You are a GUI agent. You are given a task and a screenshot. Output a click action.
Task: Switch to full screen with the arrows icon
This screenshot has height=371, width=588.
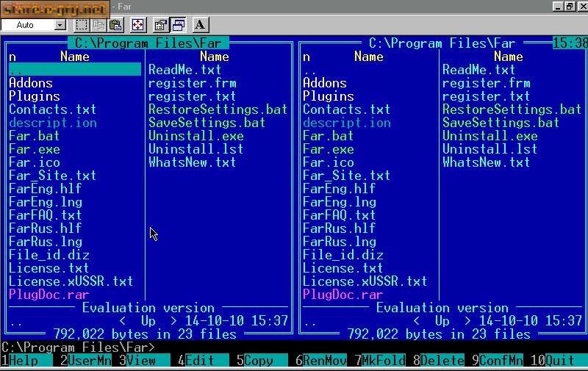(x=137, y=25)
